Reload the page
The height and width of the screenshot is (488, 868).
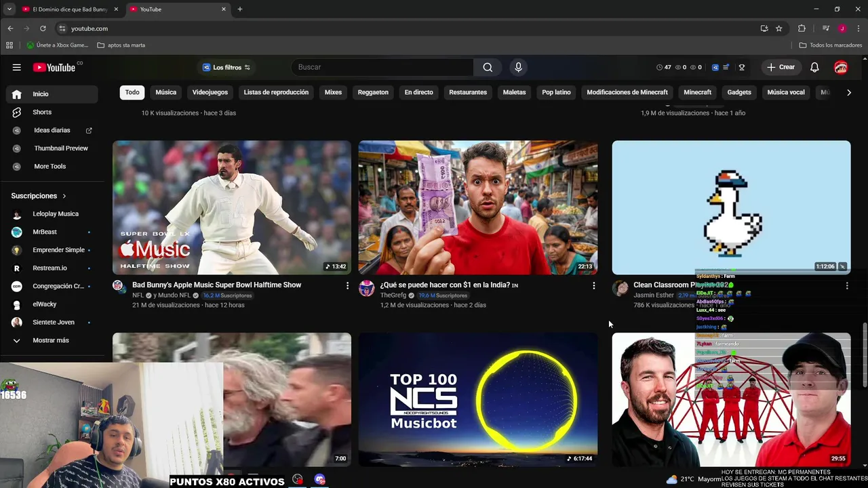click(x=43, y=28)
